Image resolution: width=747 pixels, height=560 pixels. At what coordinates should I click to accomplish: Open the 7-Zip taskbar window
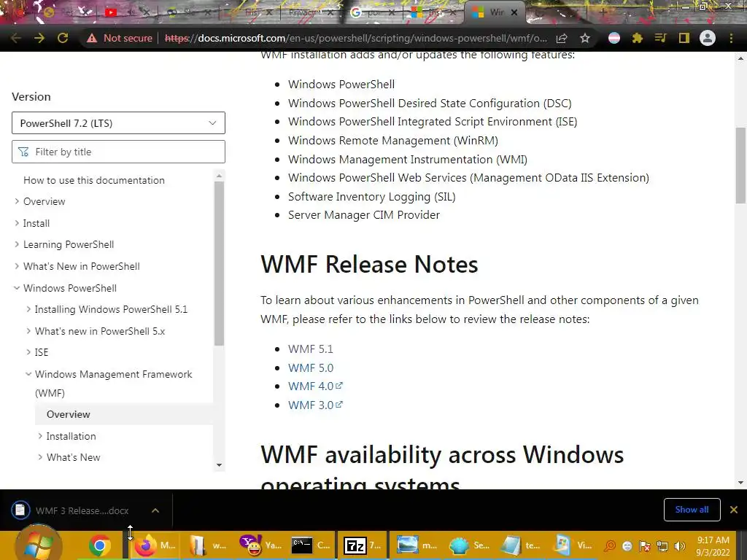[363, 545]
